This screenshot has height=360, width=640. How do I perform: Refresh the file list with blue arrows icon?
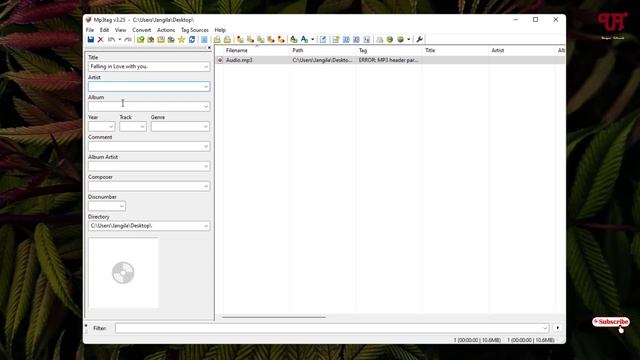click(191, 40)
